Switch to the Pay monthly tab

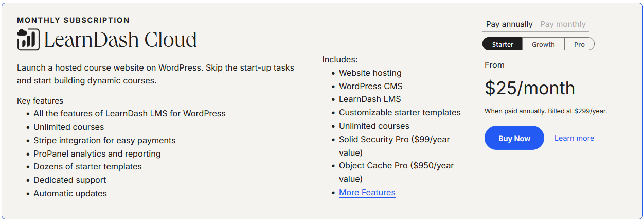click(563, 24)
